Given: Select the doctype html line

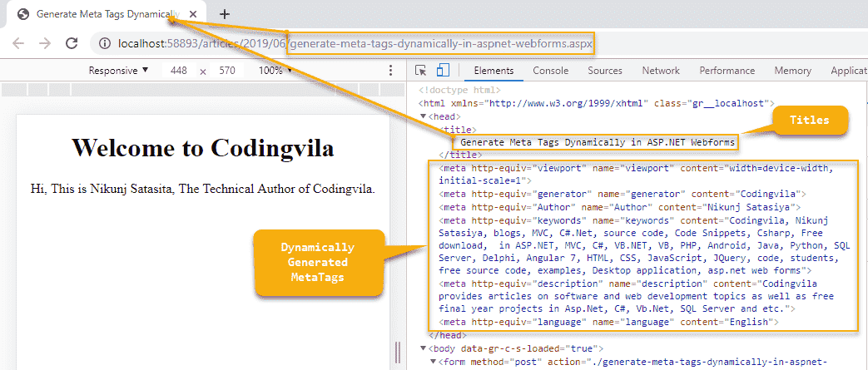Looking at the screenshot, I should [x=460, y=90].
